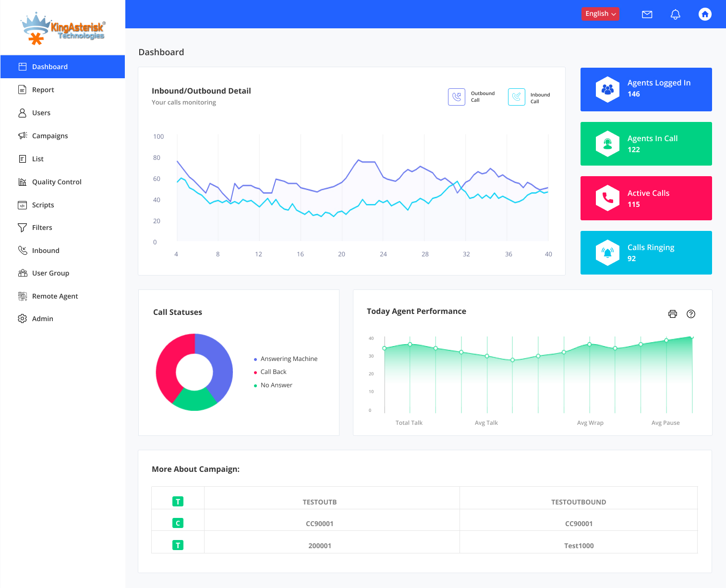726x588 pixels.
Task: Click the Active Calls card
Action: [646, 198]
